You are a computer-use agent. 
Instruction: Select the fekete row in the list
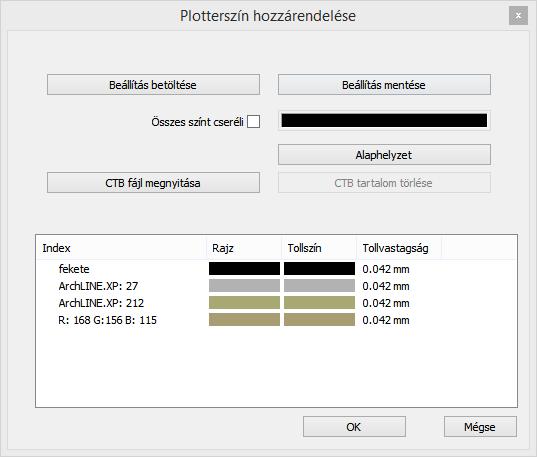[276, 269]
